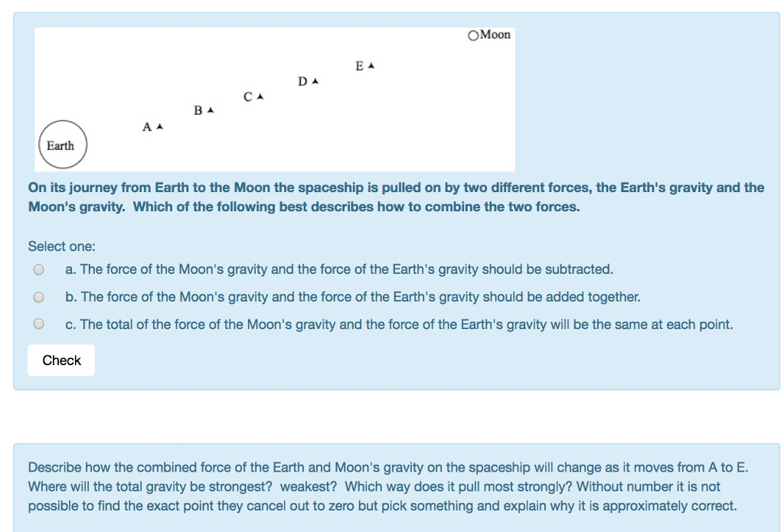Click the 'Moon' text label in diagram

(495, 34)
